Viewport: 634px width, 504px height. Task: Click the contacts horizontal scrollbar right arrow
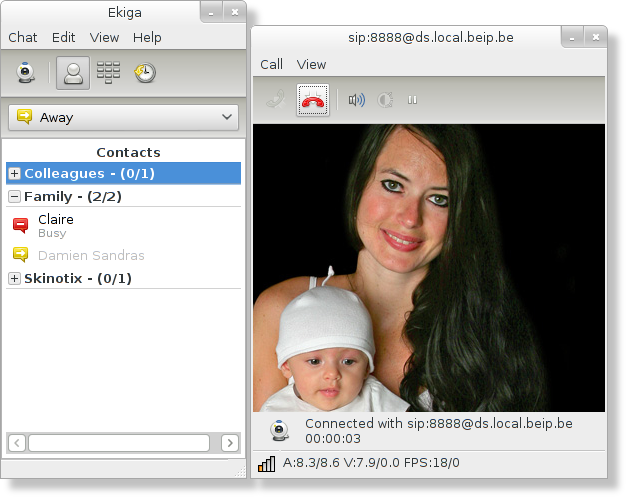pos(230,442)
